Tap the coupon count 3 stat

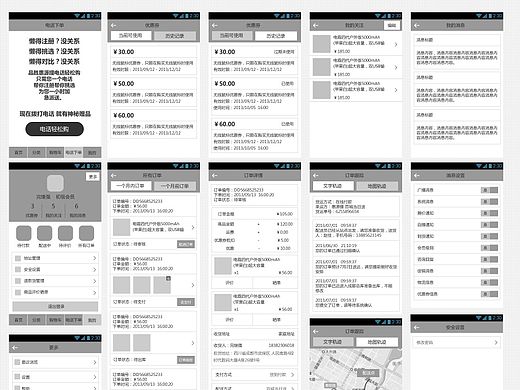[32, 210]
